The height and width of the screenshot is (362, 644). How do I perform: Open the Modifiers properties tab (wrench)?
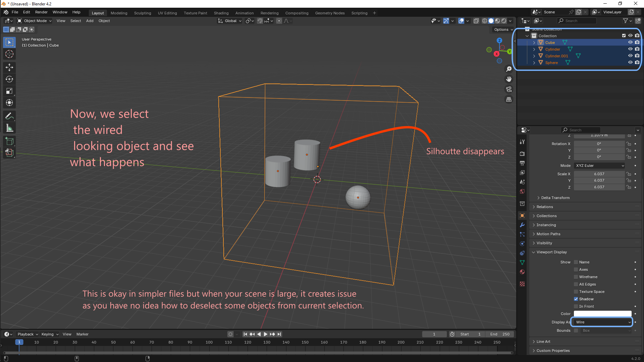[522, 225]
